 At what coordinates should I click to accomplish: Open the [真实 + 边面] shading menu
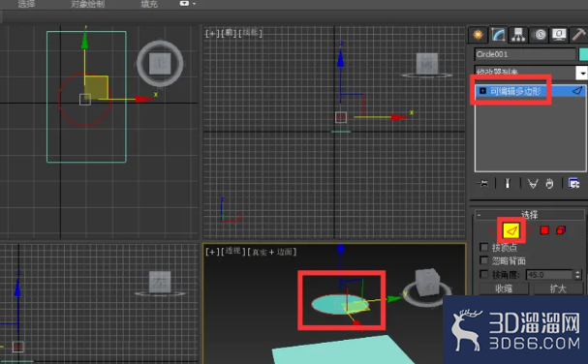coord(272,252)
